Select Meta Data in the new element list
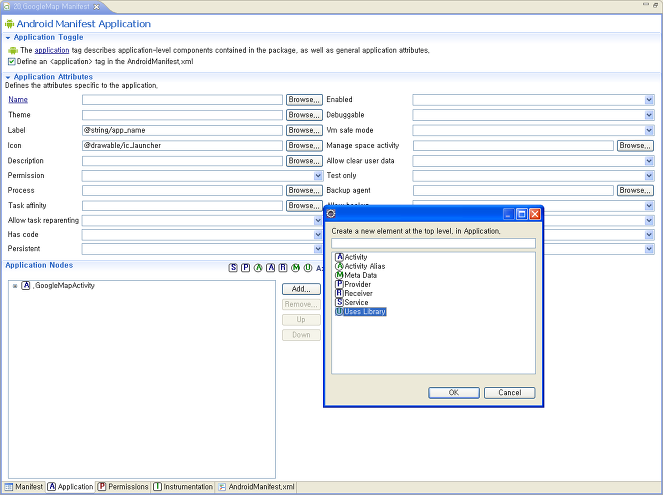This screenshot has height=495, width=663. pos(356,275)
